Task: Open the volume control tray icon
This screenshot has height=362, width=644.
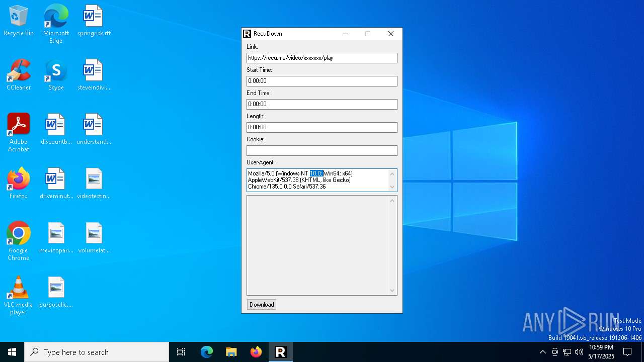Action: pyautogui.click(x=579, y=352)
